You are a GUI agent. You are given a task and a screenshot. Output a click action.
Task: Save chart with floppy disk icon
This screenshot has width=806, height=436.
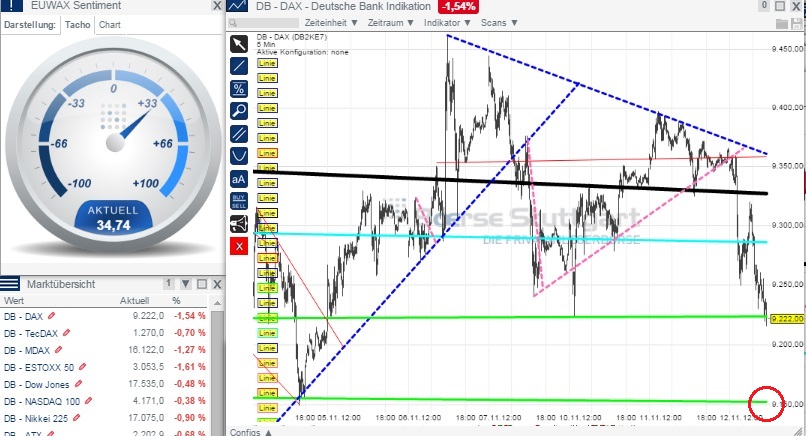click(x=798, y=23)
